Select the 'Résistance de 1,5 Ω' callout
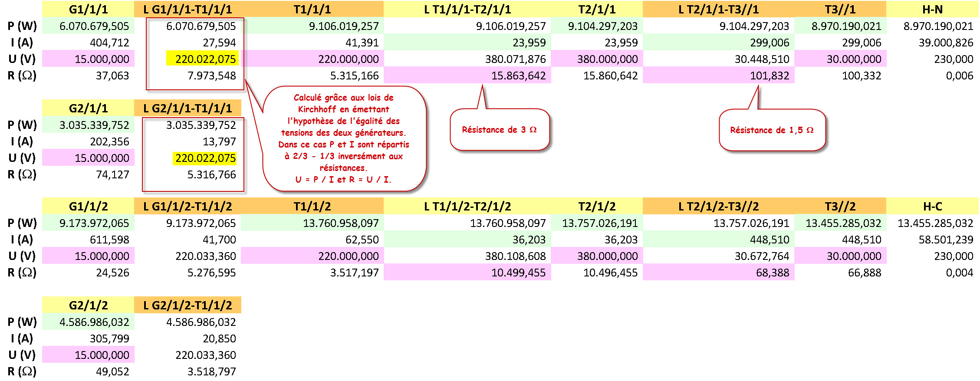 tap(771, 130)
